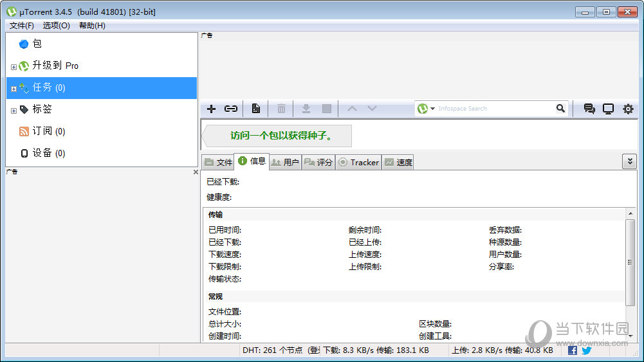The image size is (644, 362).
Task: Select 标签 in sidebar
Action: (102, 109)
